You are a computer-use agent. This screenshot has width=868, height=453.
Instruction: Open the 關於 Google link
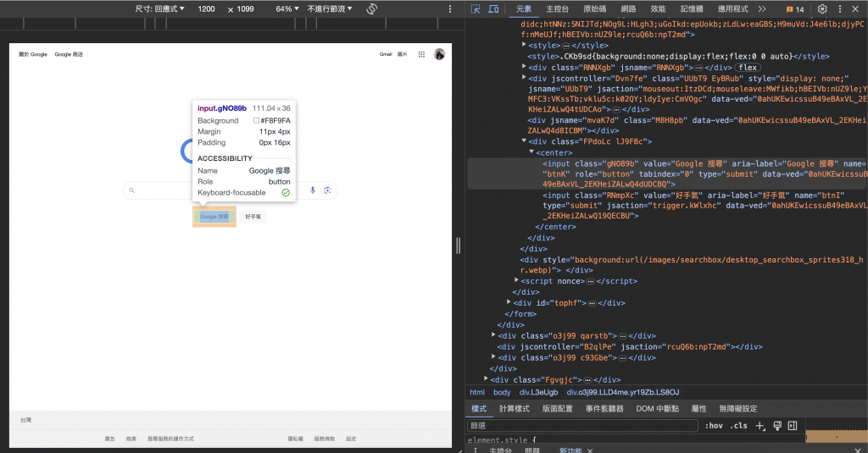click(33, 54)
